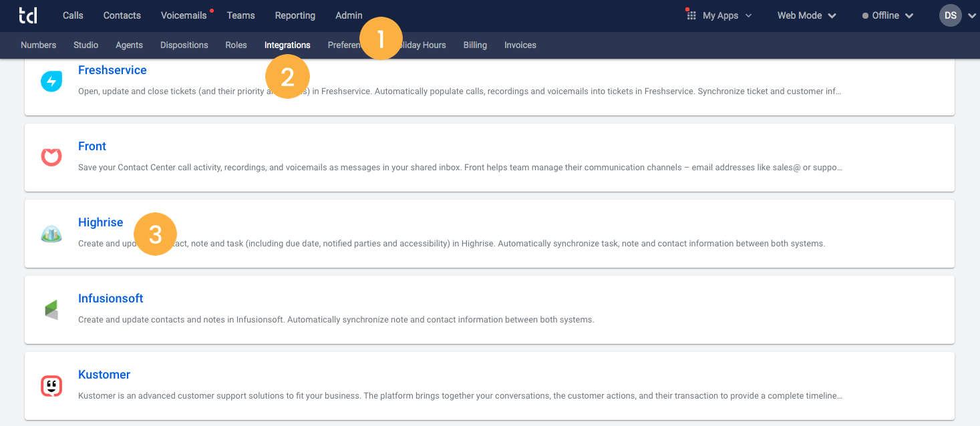Open the Admin menu
The width and height of the screenshot is (980, 426).
(x=349, y=15)
